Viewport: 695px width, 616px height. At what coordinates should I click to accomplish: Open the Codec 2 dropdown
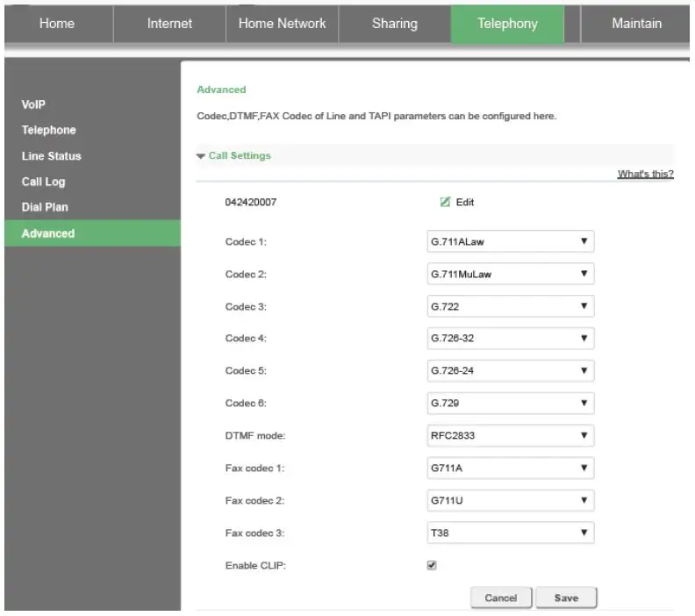coord(509,274)
